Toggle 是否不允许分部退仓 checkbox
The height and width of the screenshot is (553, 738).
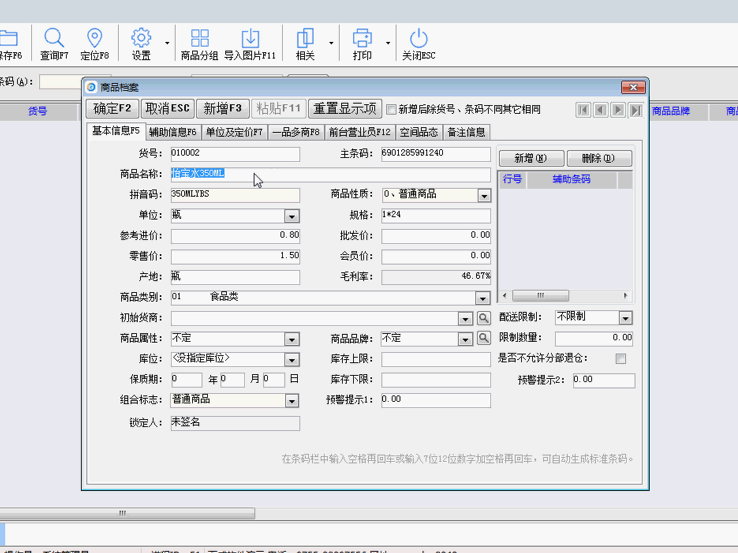pos(621,358)
